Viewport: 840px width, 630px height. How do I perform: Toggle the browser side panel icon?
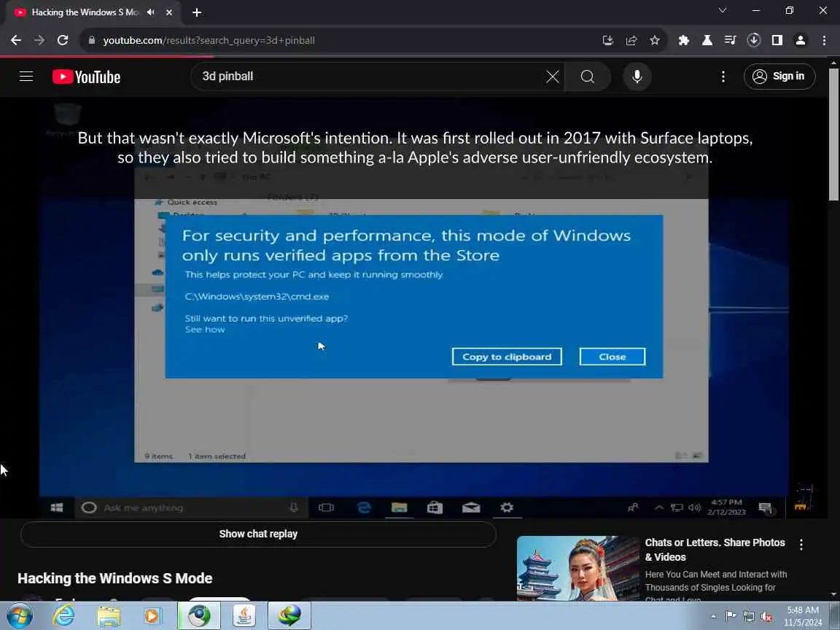pyautogui.click(x=777, y=40)
